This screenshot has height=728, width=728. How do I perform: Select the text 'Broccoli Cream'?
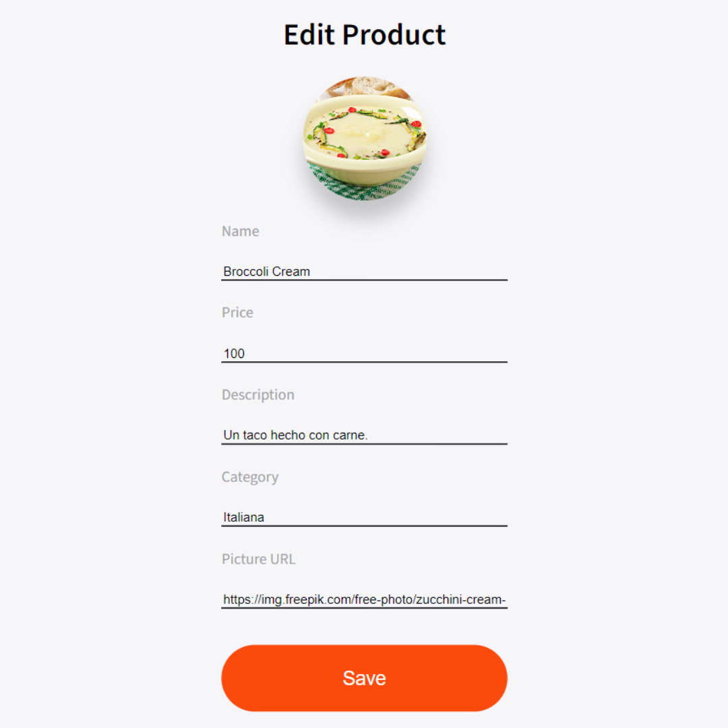(x=266, y=271)
